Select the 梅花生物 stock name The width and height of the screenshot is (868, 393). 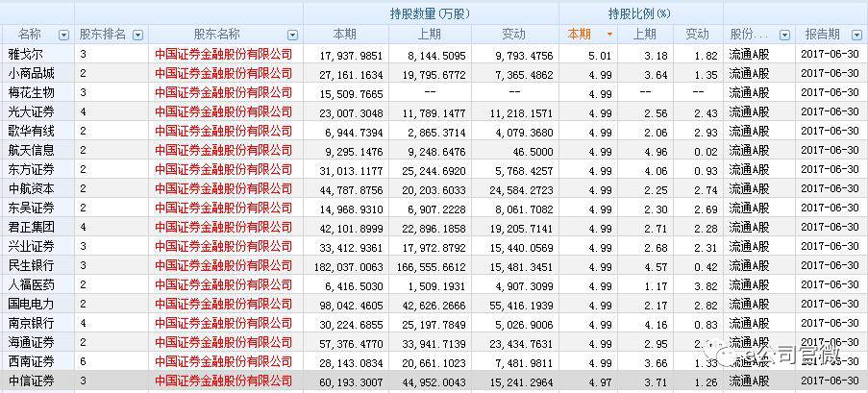32,92
